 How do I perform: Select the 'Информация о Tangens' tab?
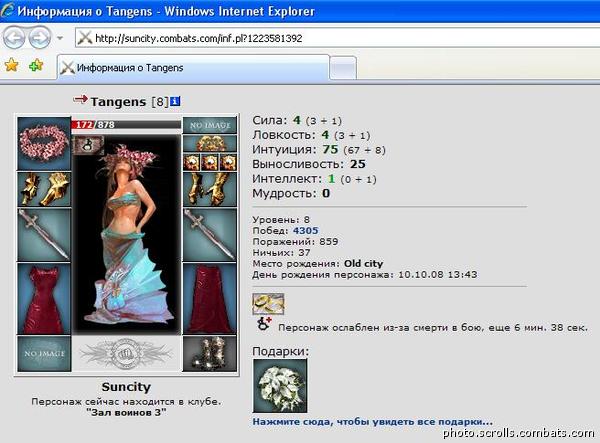(x=193, y=68)
